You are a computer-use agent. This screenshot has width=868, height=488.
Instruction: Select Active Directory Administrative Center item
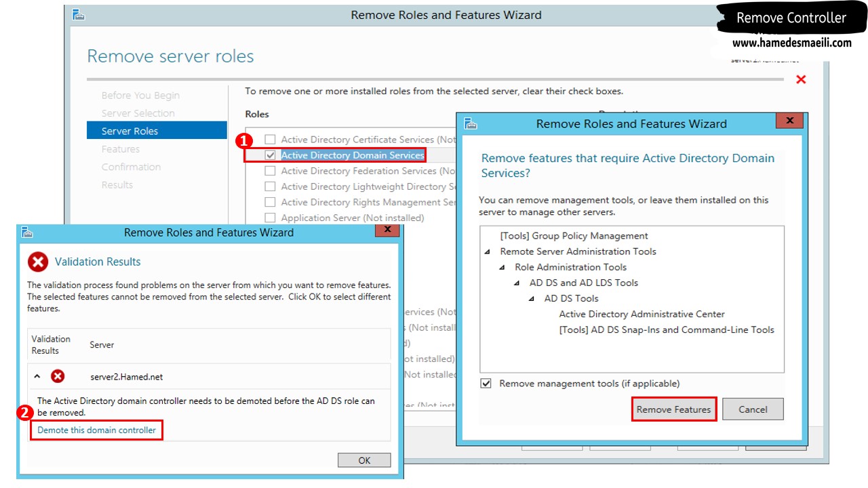[x=642, y=314]
